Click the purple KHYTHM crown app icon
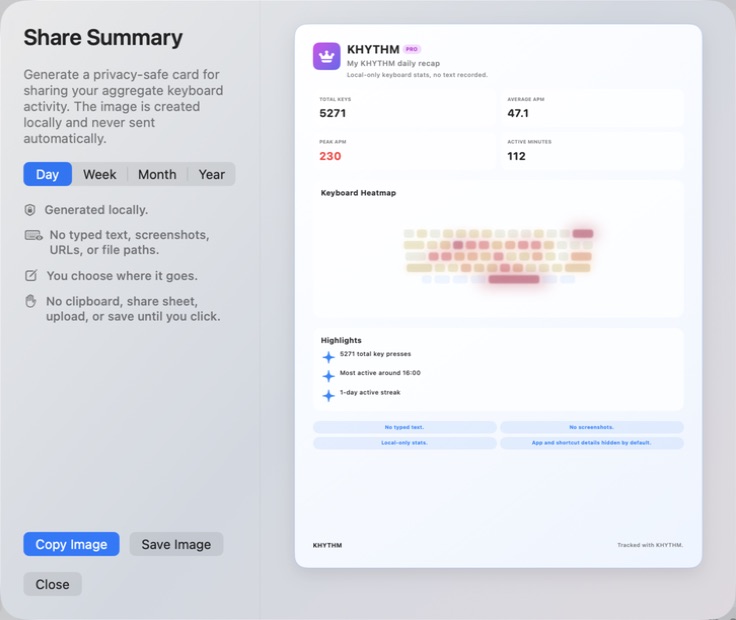 click(x=327, y=56)
